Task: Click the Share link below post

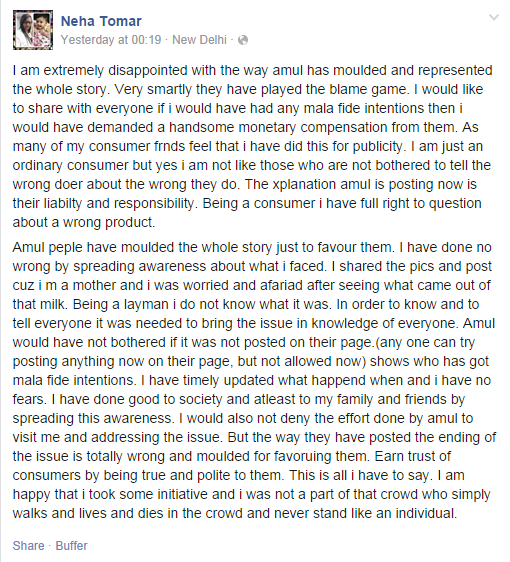Action: coord(29,546)
